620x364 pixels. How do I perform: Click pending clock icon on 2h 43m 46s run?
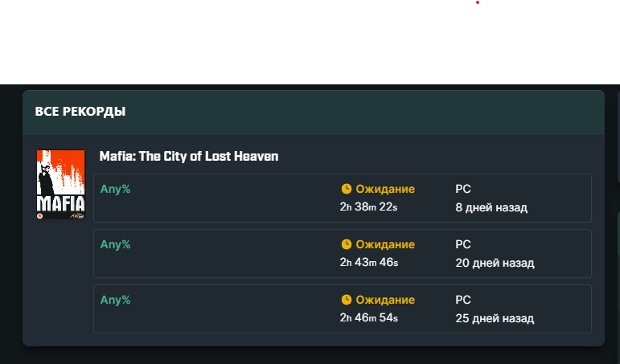pos(347,244)
